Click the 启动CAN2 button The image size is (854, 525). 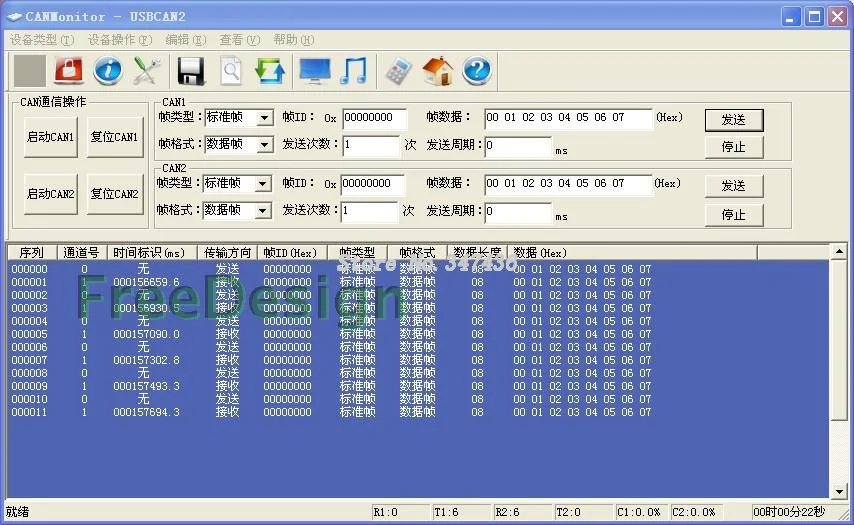pos(51,194)
